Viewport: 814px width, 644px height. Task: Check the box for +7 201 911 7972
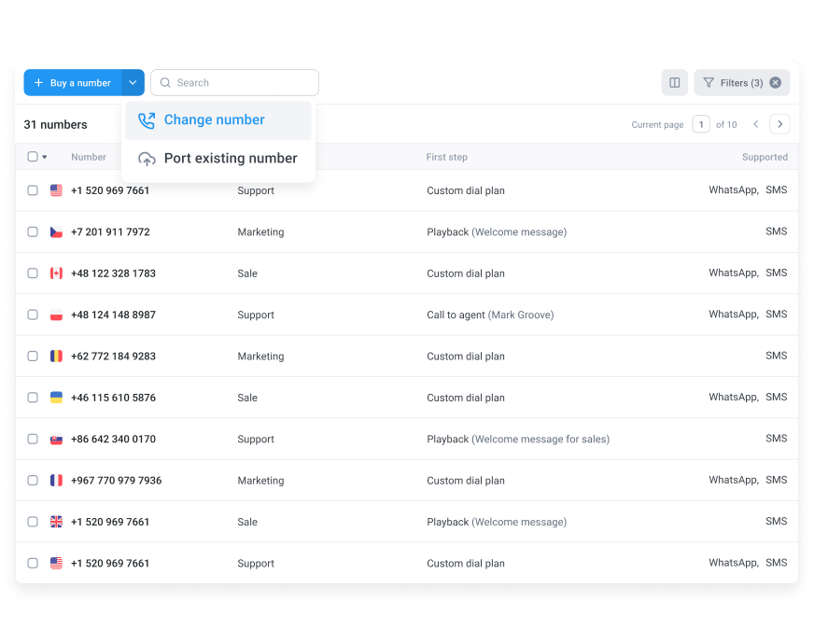(33, 231)
